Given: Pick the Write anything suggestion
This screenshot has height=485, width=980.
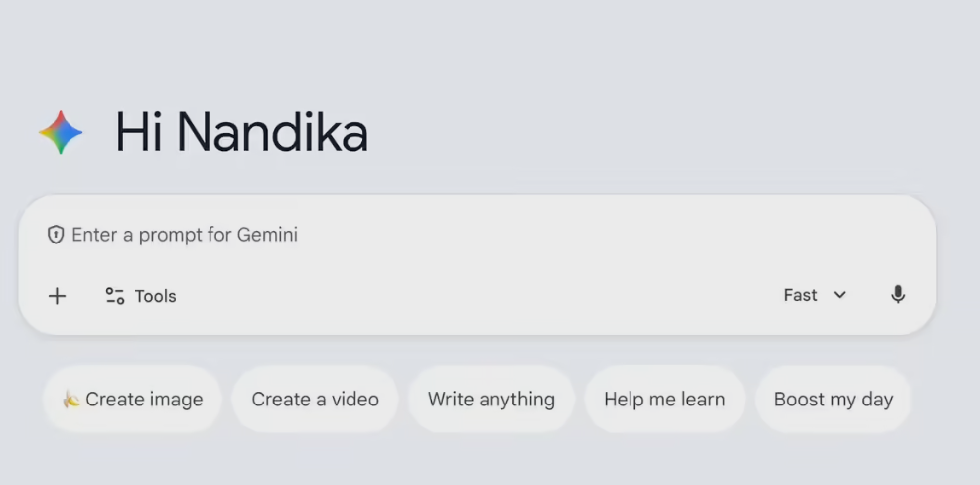Looking at the screenshot, I should (491, 400).
